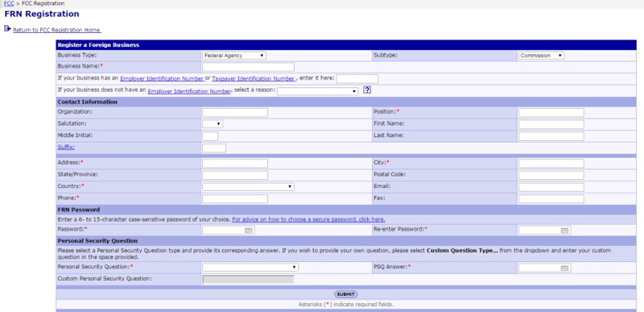
Task: Focus the Suffix input field
Action: click(214, 148)
